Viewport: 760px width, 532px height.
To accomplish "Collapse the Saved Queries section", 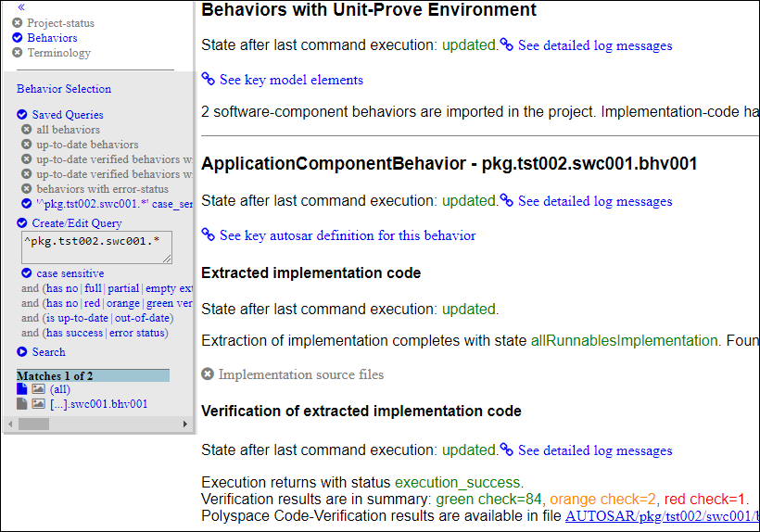I will click(22, 115).
